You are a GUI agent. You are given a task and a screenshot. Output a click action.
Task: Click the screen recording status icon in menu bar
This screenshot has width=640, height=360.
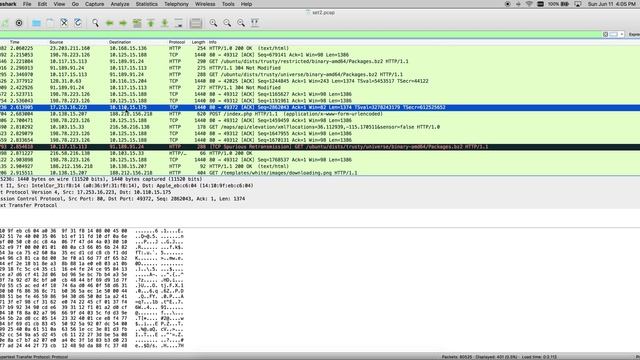click(507, 4)
